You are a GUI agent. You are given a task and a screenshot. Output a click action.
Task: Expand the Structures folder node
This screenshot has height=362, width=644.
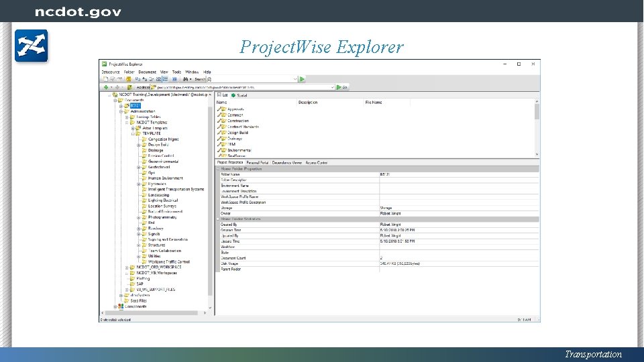[x=139, y=245]
